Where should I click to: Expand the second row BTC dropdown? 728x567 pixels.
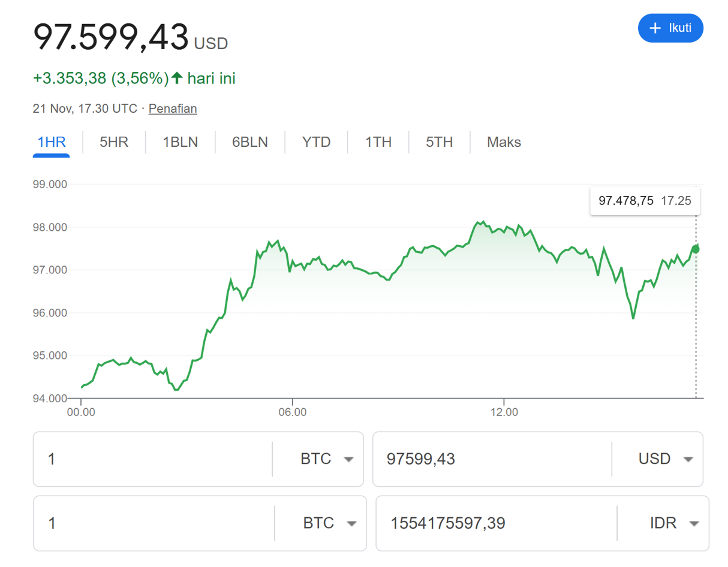click(328, 523)
